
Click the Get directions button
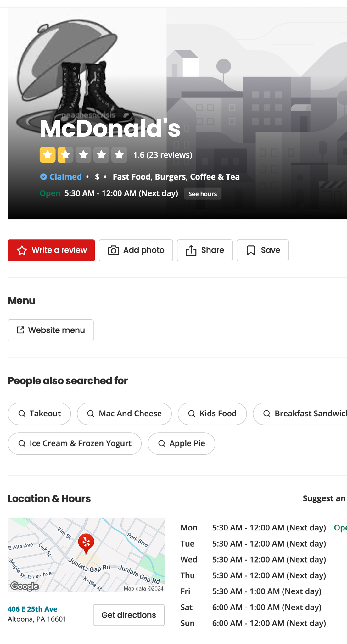coord(129,615)
